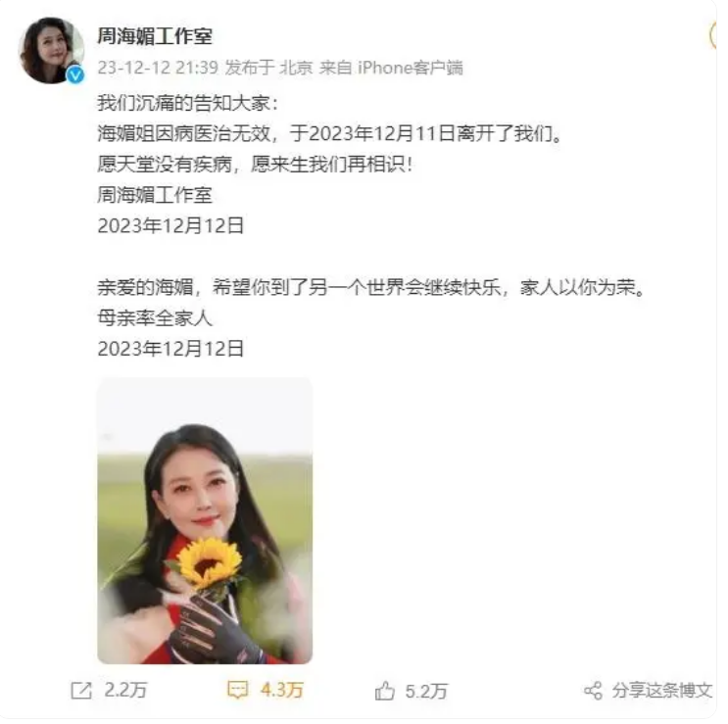Click the text line starting 亲爱的海媚

pos(371,287)
